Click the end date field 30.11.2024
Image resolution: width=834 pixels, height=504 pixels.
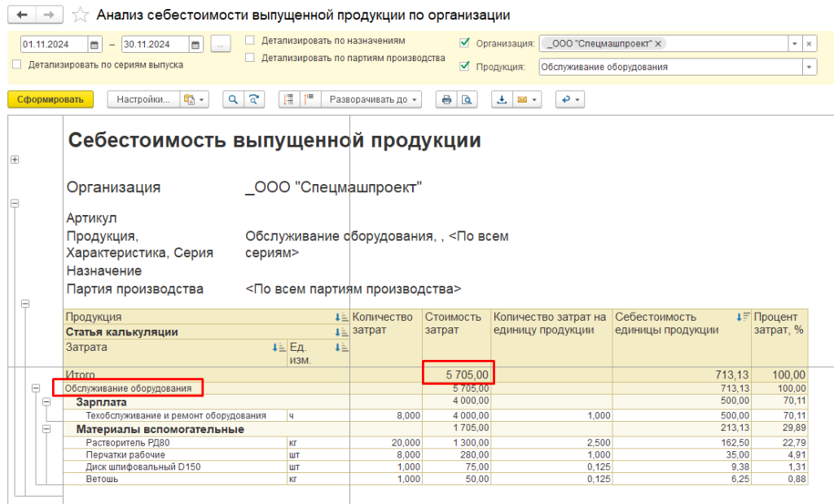(x=155, y=45)
